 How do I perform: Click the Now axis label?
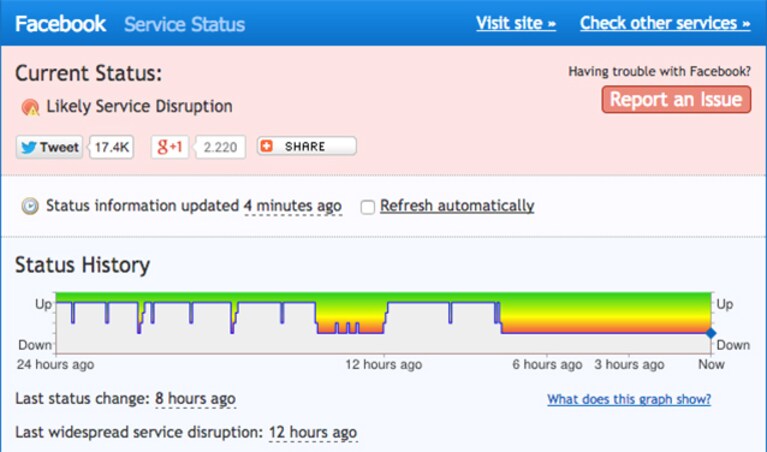point(711,364)
